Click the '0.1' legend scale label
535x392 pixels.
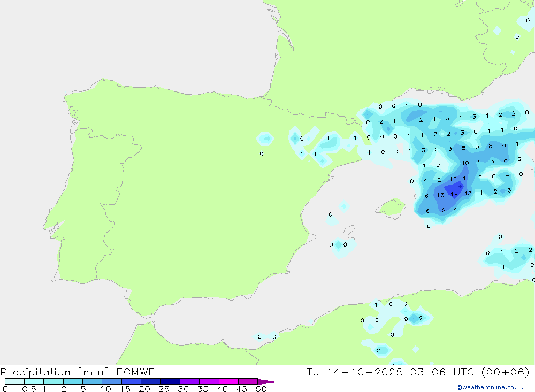[9, 389]
